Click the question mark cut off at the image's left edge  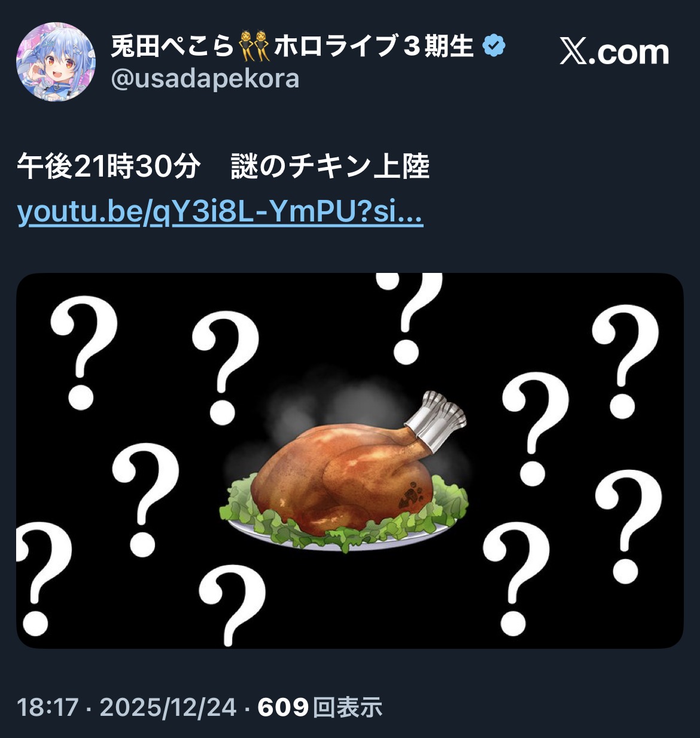click(42, 578)
